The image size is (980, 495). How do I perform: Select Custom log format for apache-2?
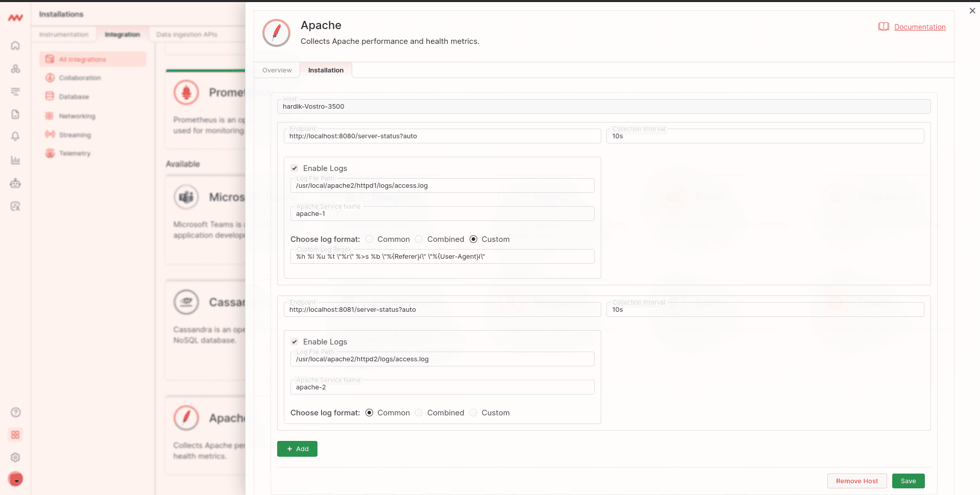point(474,412)
